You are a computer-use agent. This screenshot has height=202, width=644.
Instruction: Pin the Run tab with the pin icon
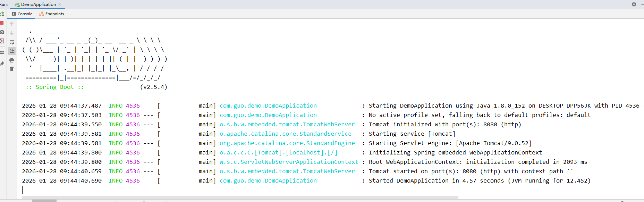click(x=2, y=64)
